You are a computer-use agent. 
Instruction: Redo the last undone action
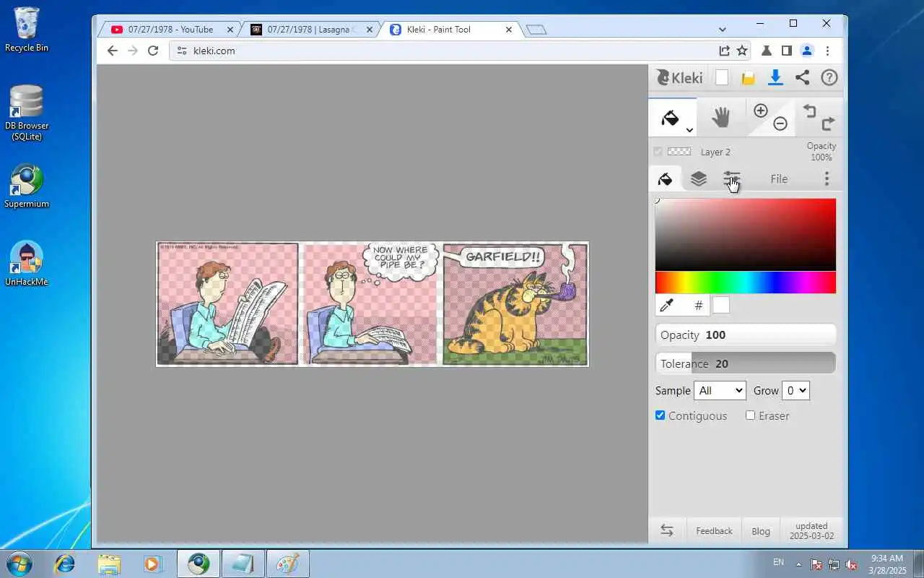point(829,124)
